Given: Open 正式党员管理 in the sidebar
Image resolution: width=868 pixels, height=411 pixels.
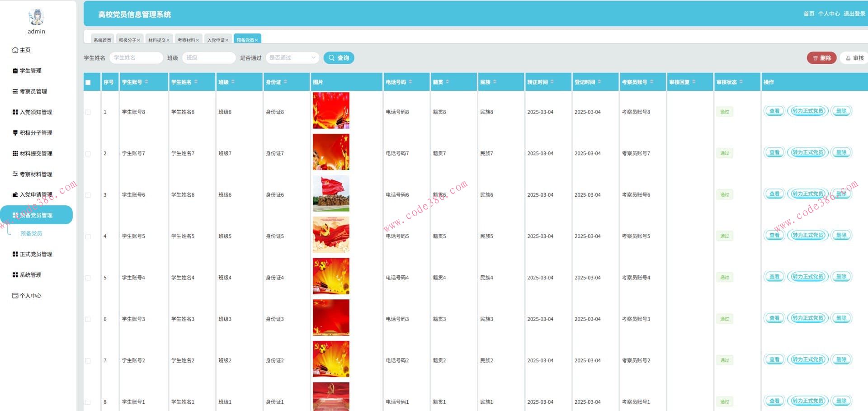Looking at the screenshot, I should click(36, 254).
